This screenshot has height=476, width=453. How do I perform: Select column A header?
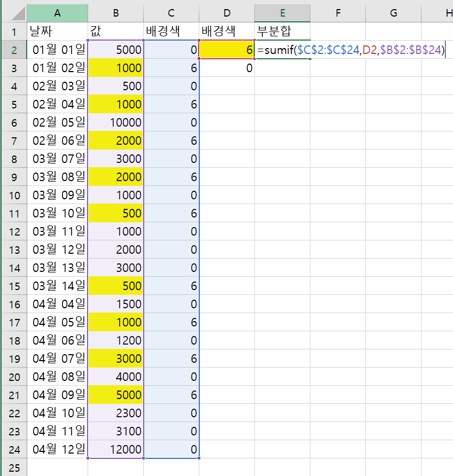[x=57, y=13]
